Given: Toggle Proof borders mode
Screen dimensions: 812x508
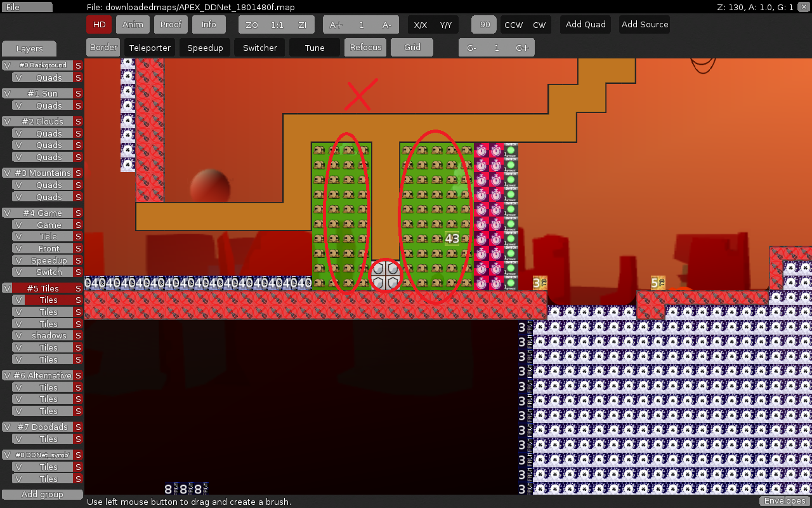Looking at the screenshot, I should tap(171, 25).
